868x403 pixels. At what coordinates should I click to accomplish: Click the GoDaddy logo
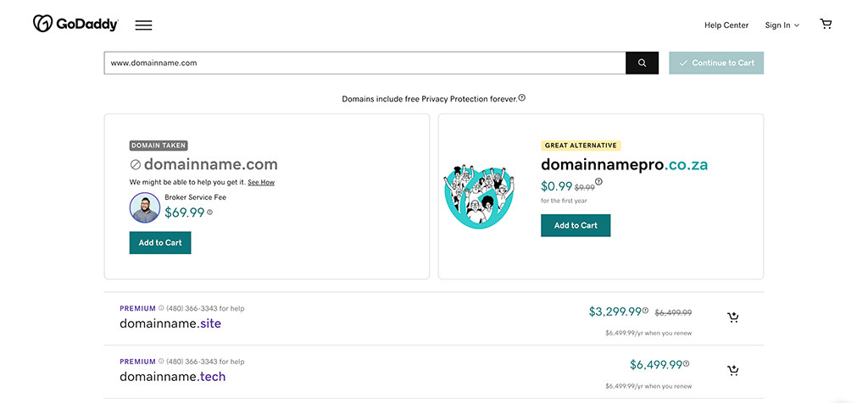[x=75, y=24]
